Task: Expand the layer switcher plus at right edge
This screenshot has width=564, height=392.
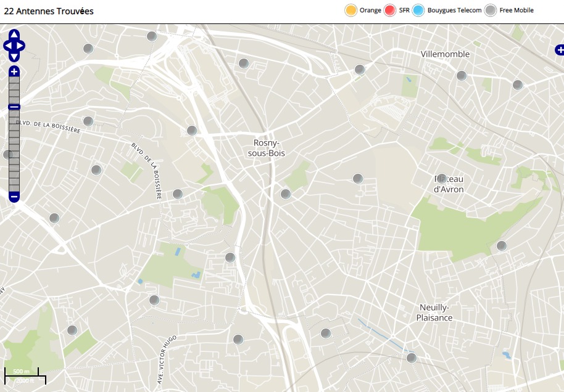Action: click(x=560, y=49)
